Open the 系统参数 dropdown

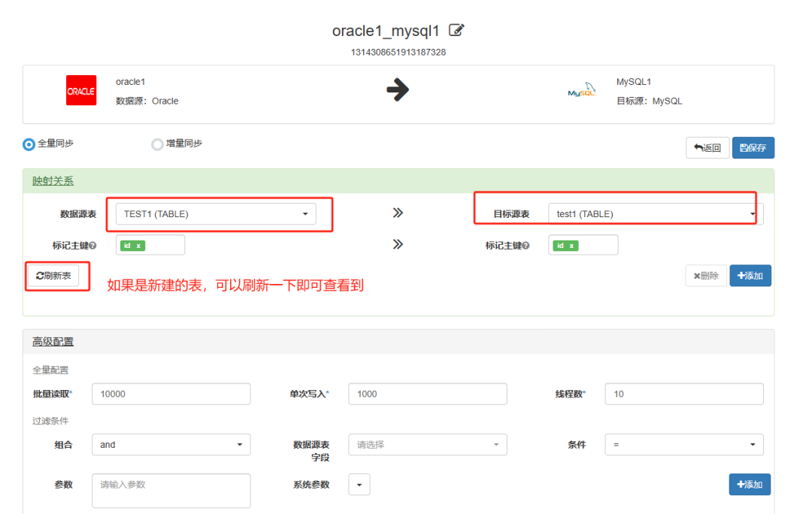pos(359,485)
